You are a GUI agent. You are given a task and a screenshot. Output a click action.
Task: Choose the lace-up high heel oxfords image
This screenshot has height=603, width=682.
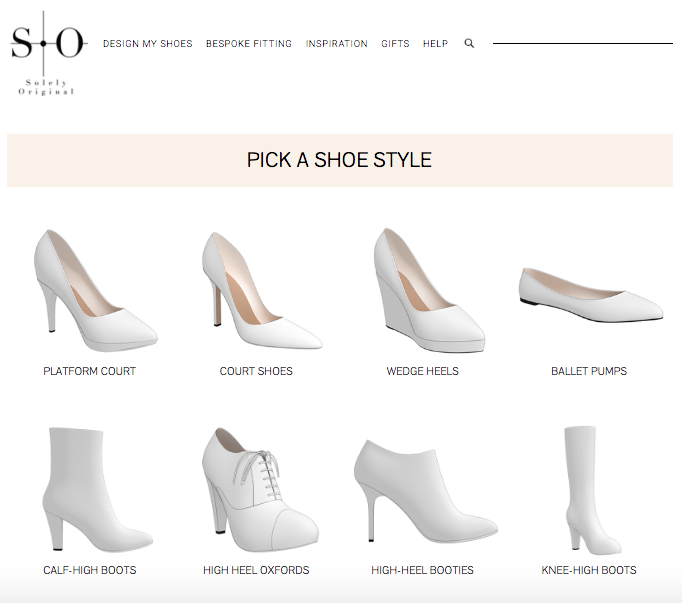(x=261, y=490)
